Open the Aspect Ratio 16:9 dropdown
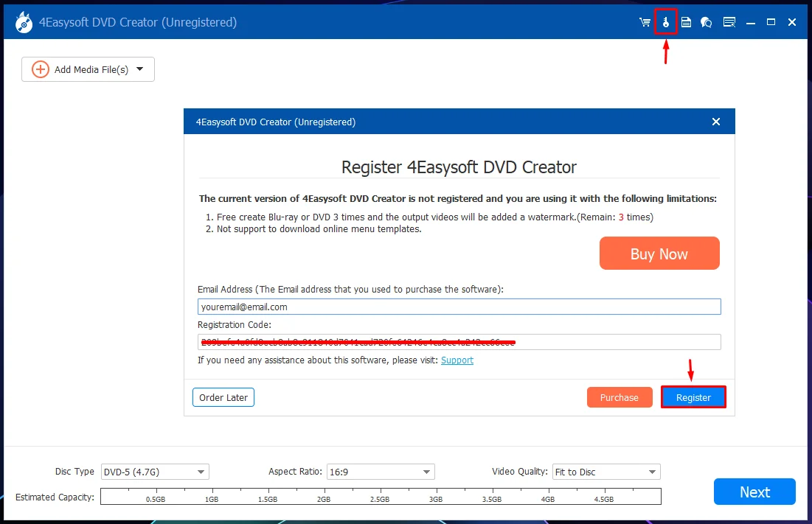This screenshot has height=524, width=812. click(381, 472)
